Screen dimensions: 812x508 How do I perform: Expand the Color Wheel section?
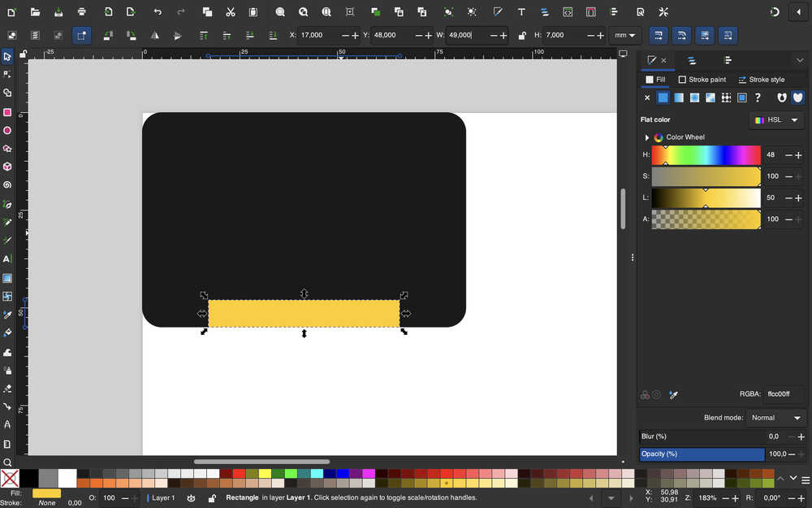647,137
